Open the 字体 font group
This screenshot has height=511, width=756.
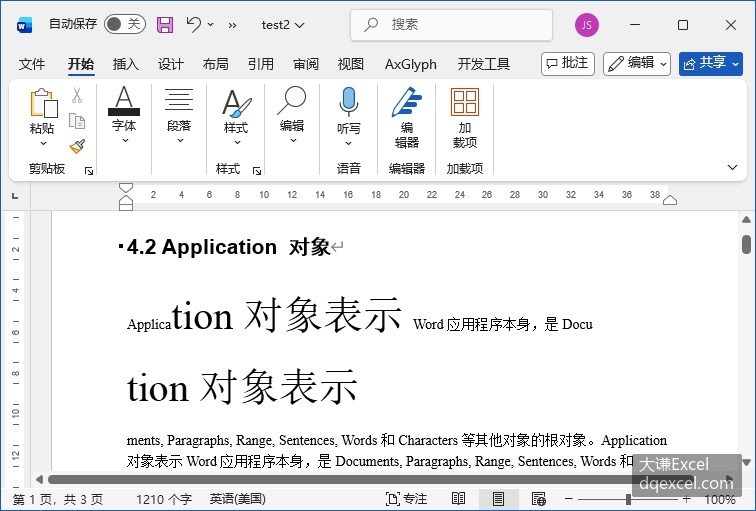pyautogui.click(x=124, y=116)
